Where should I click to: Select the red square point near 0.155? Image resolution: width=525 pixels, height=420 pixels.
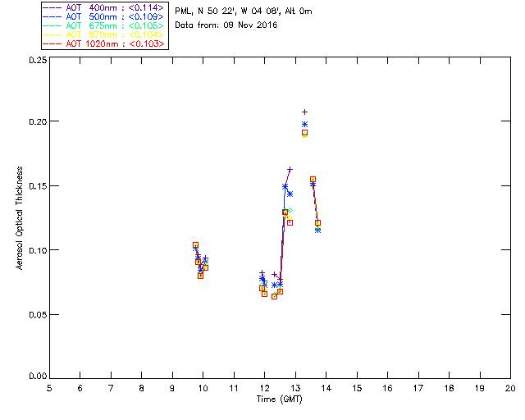click(x=313, y=180)
